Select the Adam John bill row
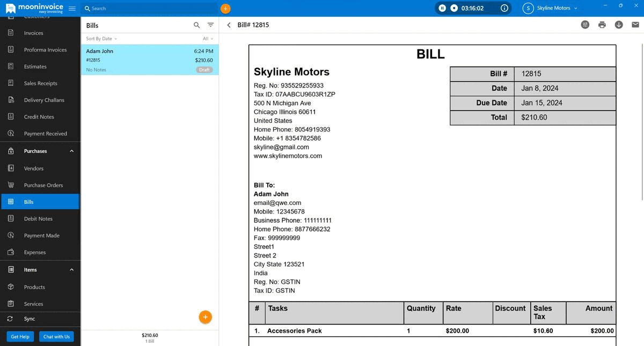The image size is (644, 346). [x=150, y=60]
